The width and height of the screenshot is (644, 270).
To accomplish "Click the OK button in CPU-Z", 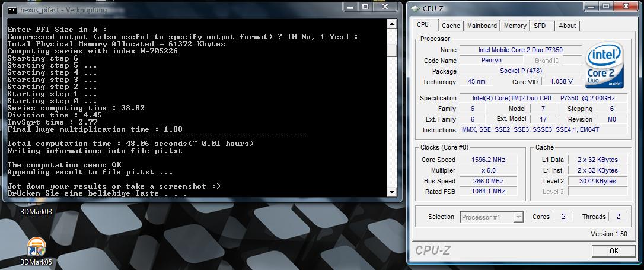I will (x=614, y=250).
